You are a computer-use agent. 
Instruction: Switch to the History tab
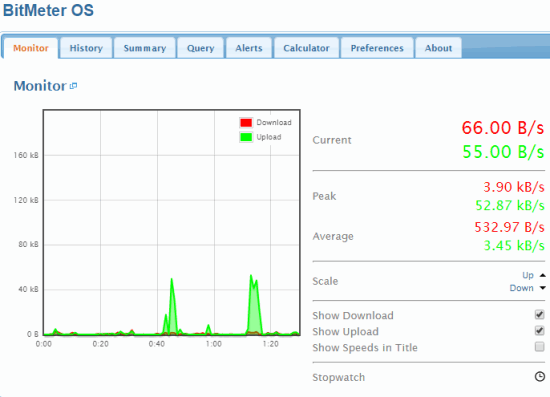pyautogui.click(x=86, y=48)
